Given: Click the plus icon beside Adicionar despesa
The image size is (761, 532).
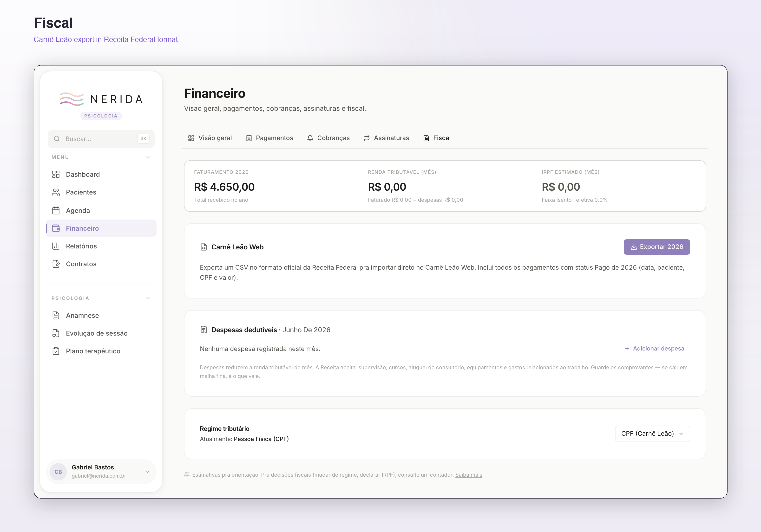Looking at the screenshot, I should (x=627, y=349).
